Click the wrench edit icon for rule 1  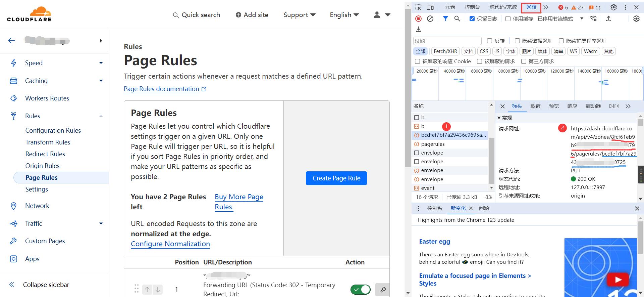click(x=383, y=289)
